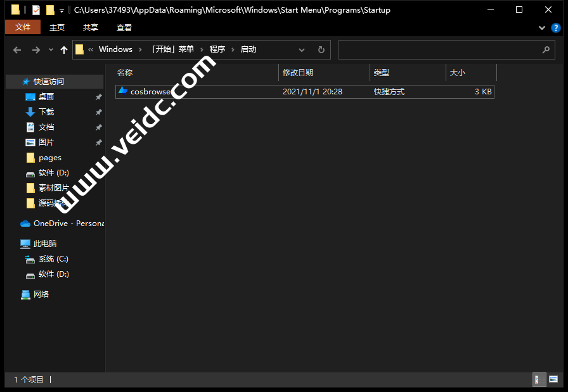Click the 程序 breadcrumb segment
568x392 pixels.
pos(217,49)
